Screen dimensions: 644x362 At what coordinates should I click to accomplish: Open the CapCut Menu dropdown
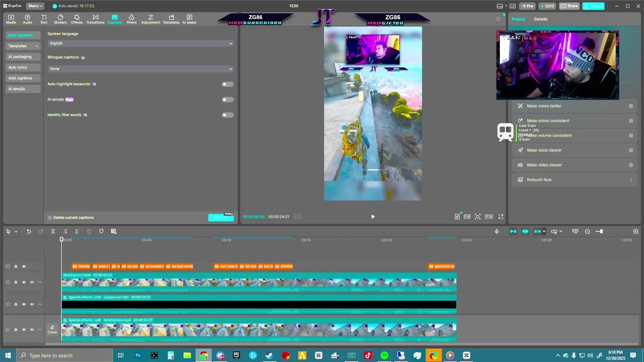click(34, 6)
